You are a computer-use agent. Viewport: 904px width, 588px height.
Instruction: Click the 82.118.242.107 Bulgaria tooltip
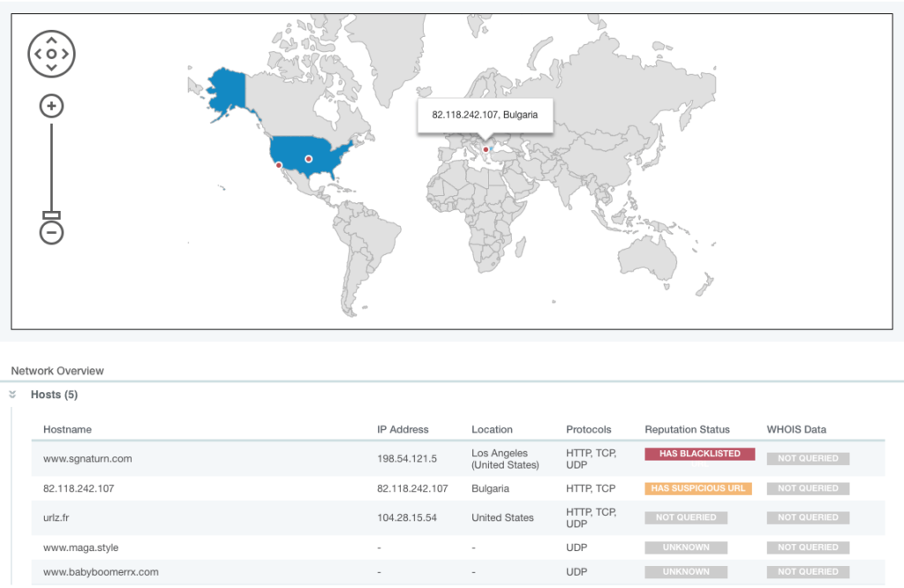click(x=486, y=115)
